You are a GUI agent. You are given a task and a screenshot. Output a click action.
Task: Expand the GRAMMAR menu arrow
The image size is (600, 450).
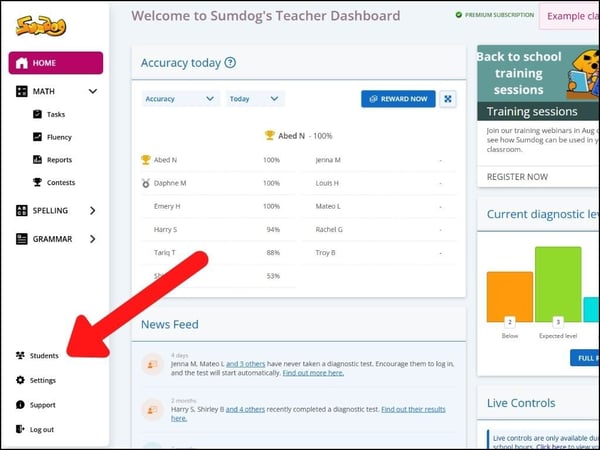[x=93, y=239]
